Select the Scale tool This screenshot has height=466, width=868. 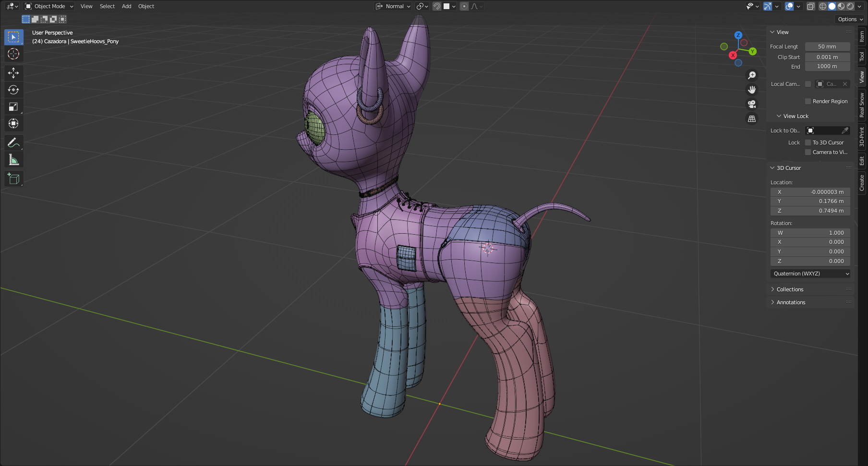click(x=13, y=107)
